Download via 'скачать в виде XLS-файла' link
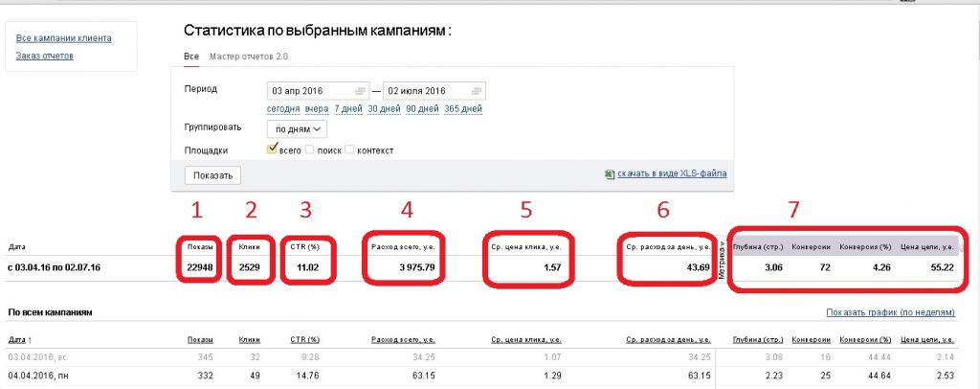 [672, 174]
